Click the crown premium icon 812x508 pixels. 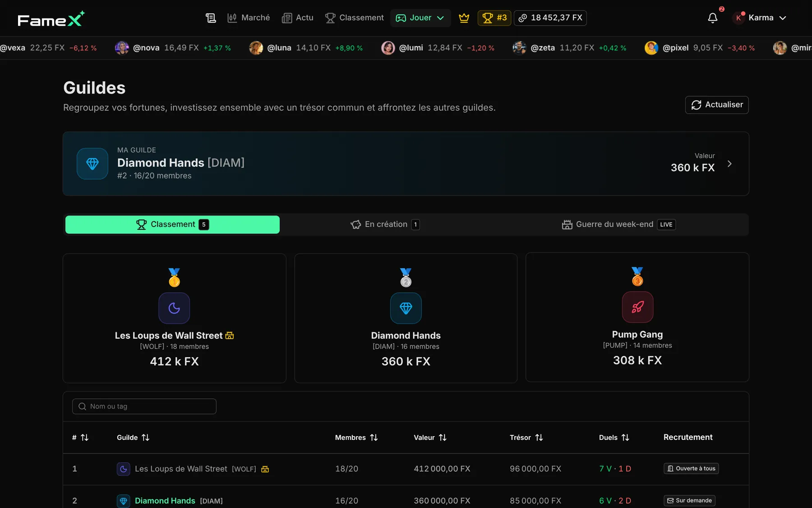[x=464, y=18]
